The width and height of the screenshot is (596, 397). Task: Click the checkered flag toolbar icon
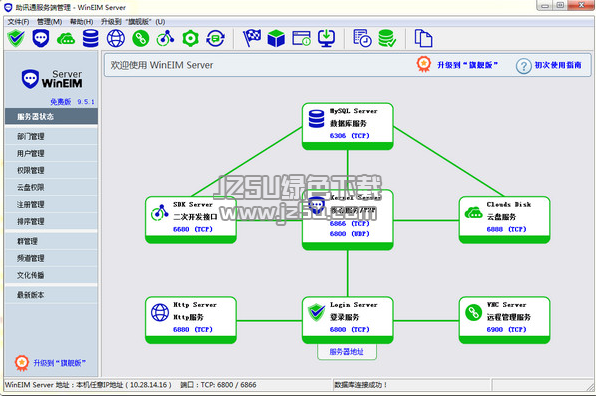coord(252,38)
